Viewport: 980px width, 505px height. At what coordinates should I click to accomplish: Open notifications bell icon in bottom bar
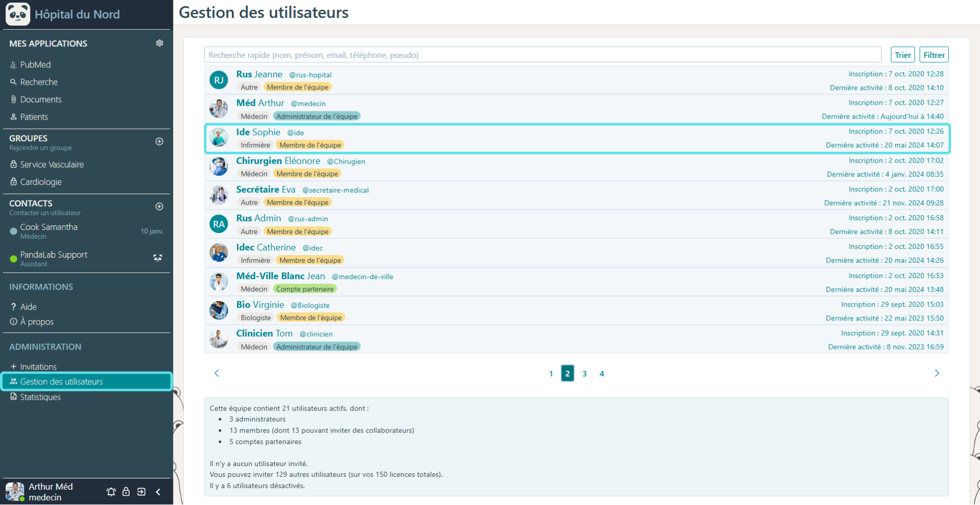pos(111,492)
